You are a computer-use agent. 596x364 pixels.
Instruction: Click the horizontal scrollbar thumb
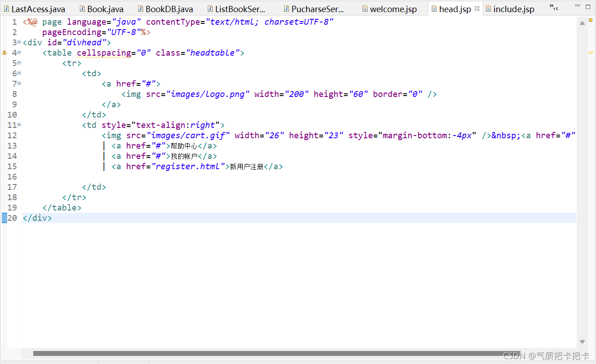point(276,354)
